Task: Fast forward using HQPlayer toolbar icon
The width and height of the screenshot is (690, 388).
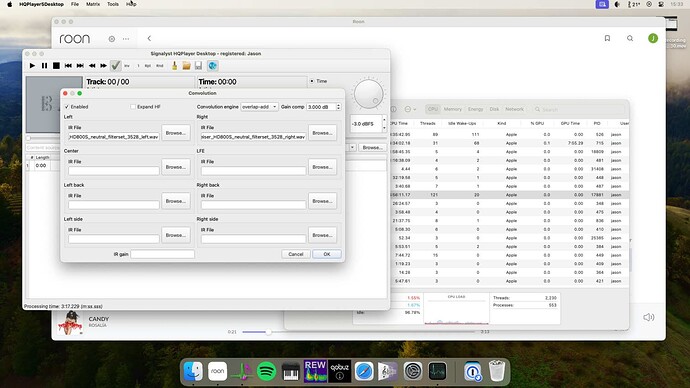Action: pyautogui.click(x=103, y=66)
